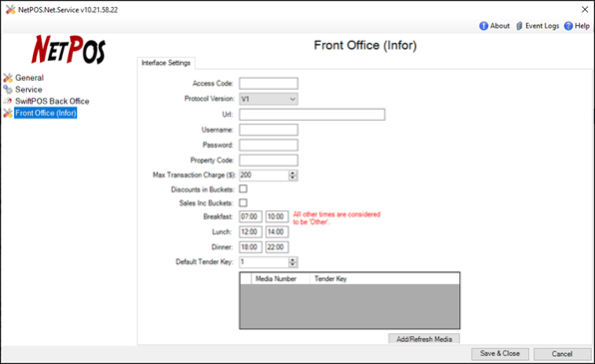Click the Cancel button
The image size is (595, 364).
coord(562,354)
